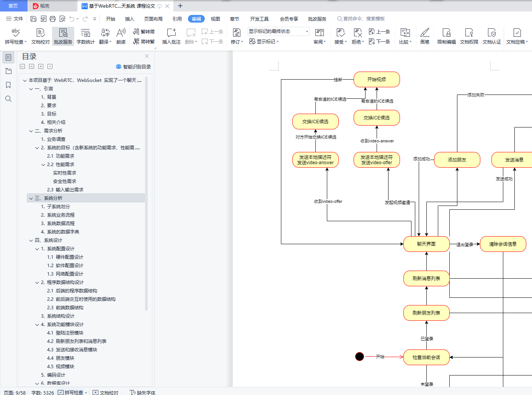Open restrict editing (限制编辑)

click(447, 36)
